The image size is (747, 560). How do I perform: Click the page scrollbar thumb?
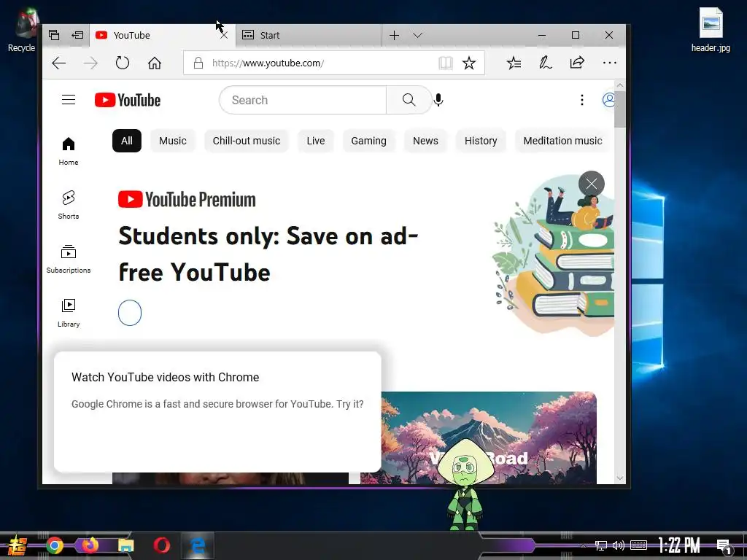pyautogui.click(x=620, y=109)
